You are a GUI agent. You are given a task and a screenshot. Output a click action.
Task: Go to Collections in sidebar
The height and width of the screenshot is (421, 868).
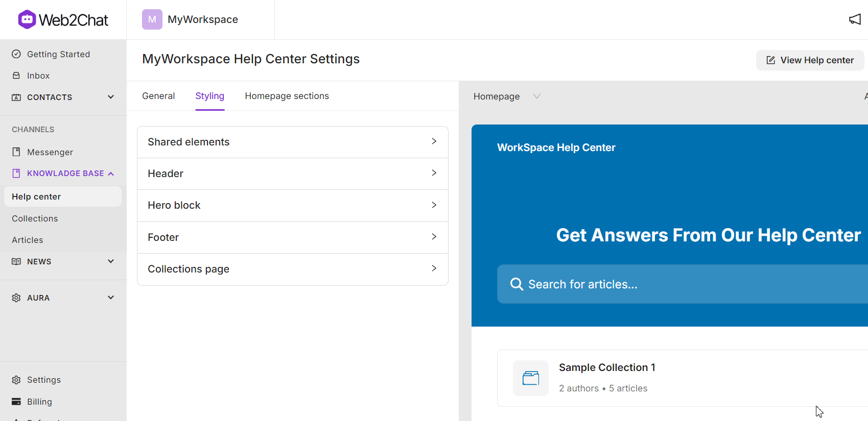(x=35, y=218)
